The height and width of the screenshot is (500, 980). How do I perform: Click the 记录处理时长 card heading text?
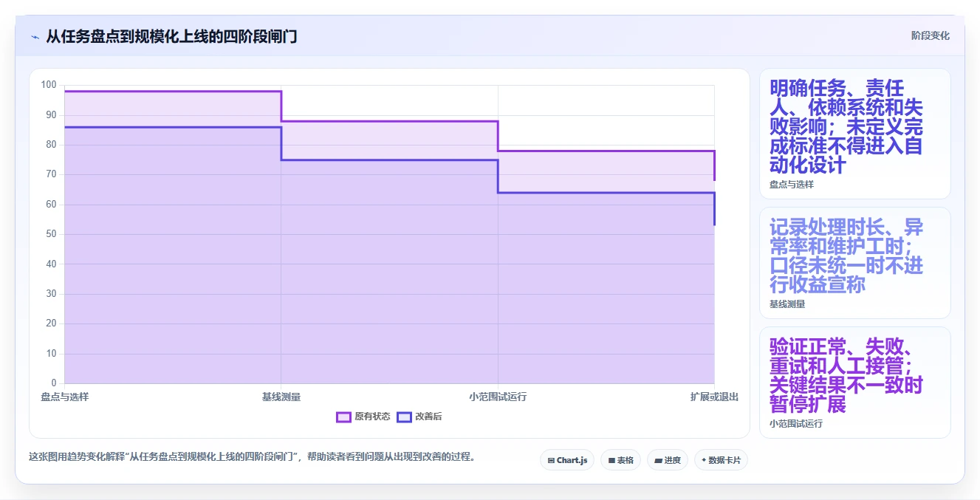[846, 256]
